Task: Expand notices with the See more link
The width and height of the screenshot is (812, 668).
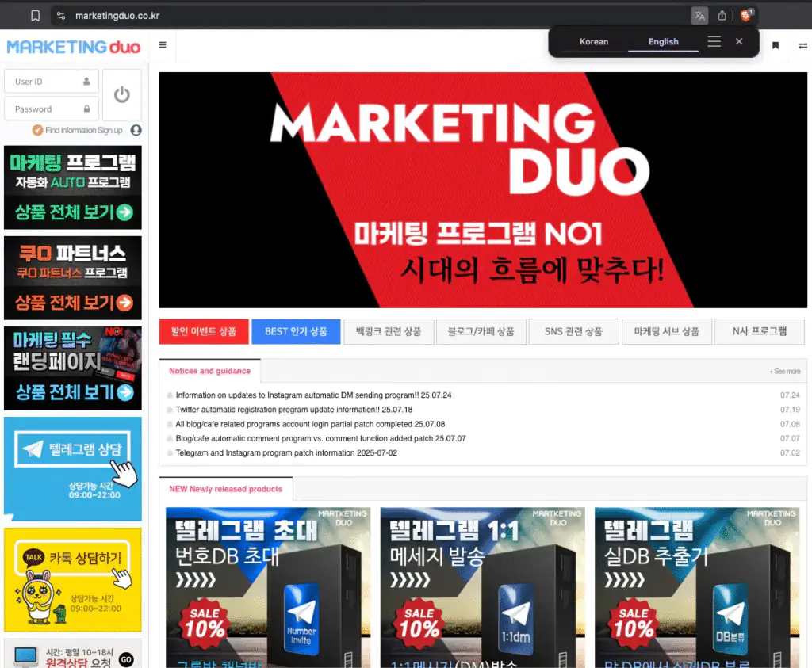Action: point(784,370)
